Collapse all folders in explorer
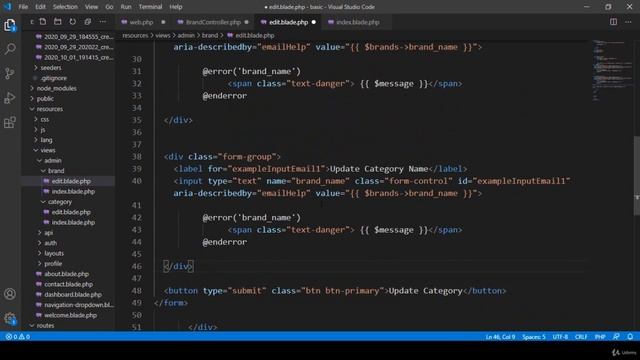This screenshot has width=640, height=360. click(x=87, y=22)
